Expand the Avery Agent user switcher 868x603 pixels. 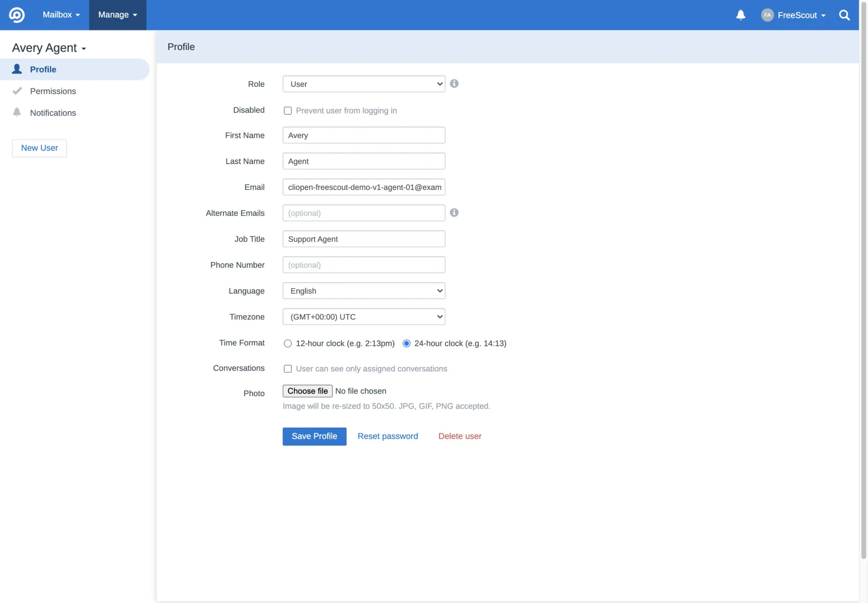[x=49, y=48]
